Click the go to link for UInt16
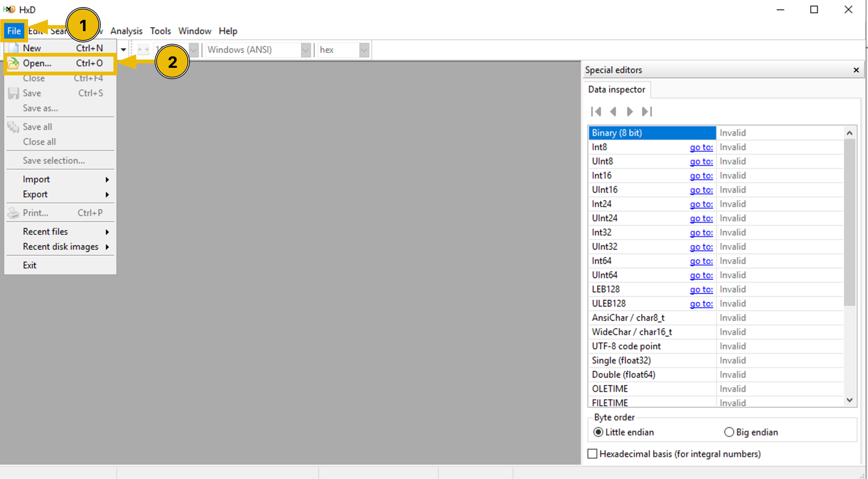 pos(701,190)
